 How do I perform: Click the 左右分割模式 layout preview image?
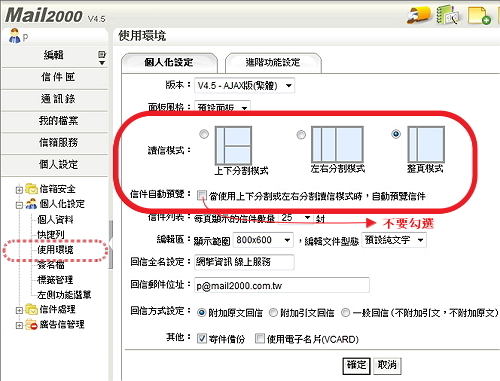(337, 144)
